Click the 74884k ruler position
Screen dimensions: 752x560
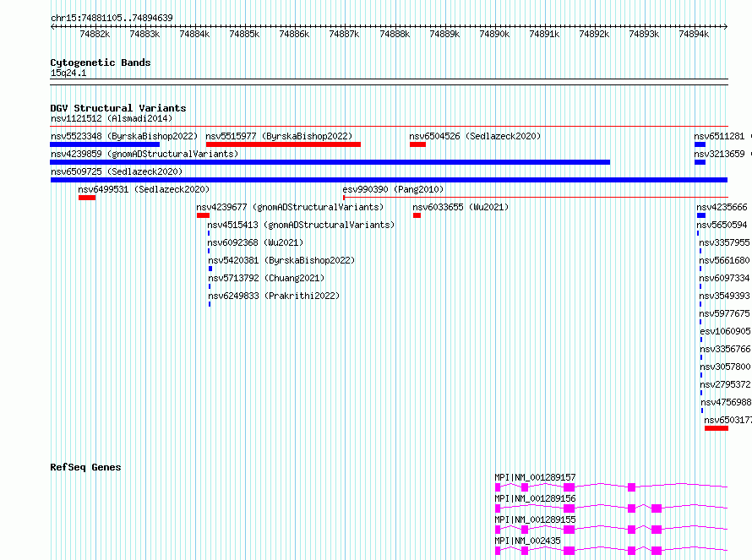point(194,34)
